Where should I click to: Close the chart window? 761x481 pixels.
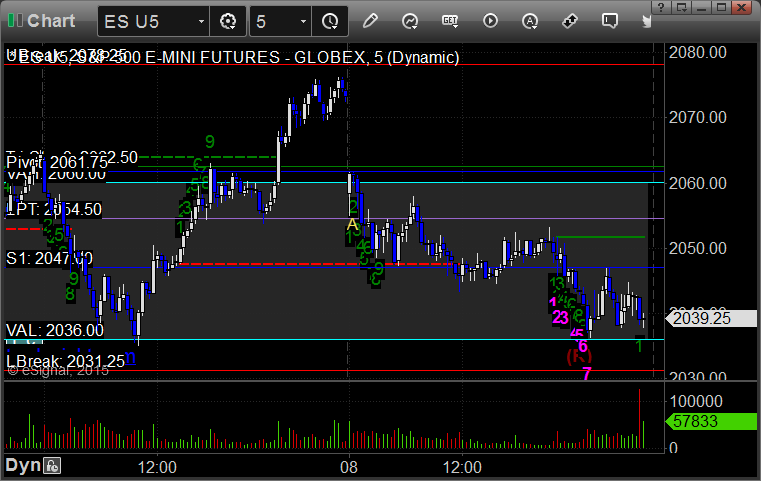[742, 7]
